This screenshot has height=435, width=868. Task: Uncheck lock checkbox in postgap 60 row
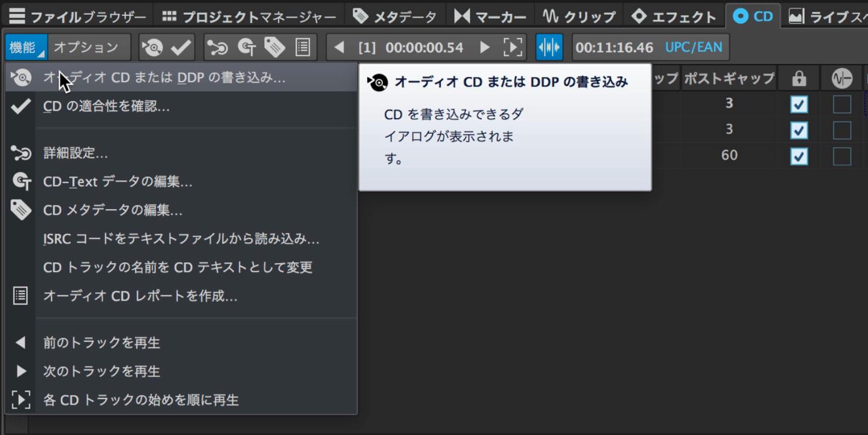coord(799,156)
